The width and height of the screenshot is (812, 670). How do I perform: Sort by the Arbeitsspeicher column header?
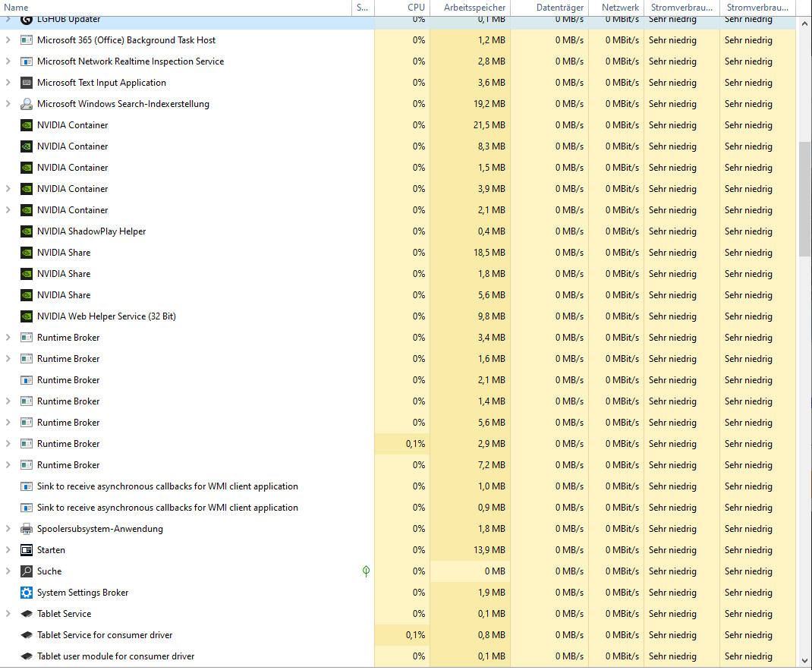coord(471,8)
